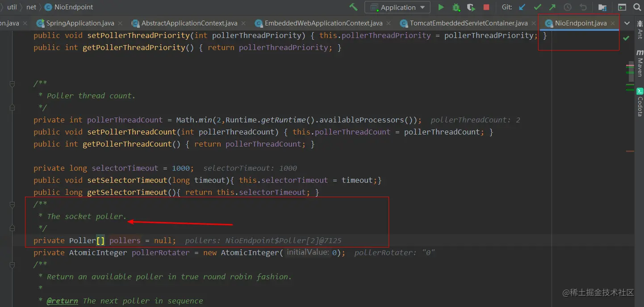Click the green inspection checkmark indicator

tap(626, 38)
